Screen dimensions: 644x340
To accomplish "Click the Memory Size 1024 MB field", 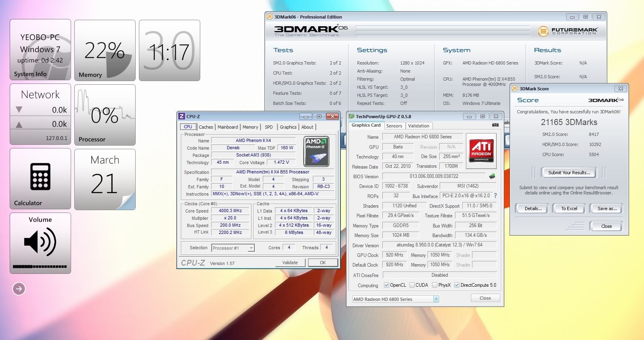I will pyautogui.click(x=401, y=235).
